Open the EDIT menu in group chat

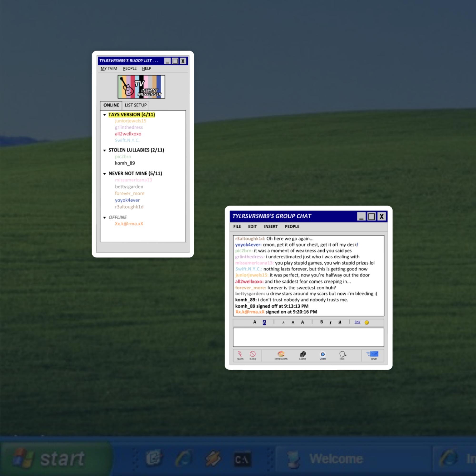[x=252, y=226]
